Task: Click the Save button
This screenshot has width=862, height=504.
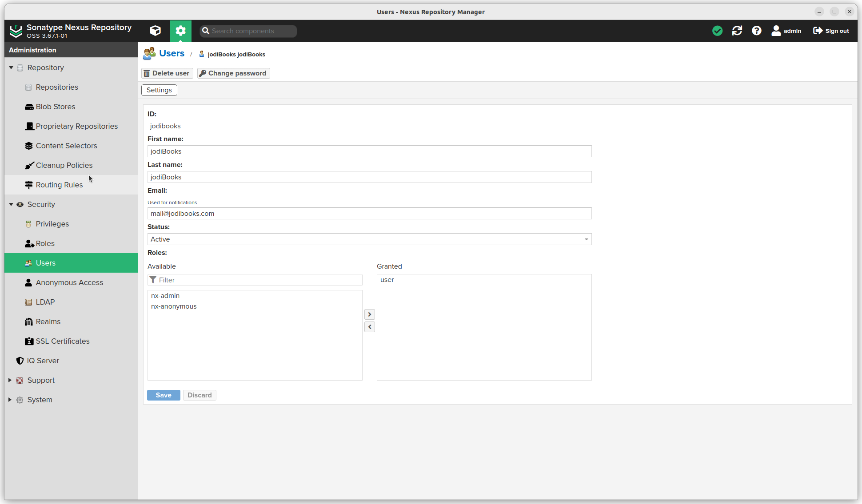Action: [x=164, y=395]
